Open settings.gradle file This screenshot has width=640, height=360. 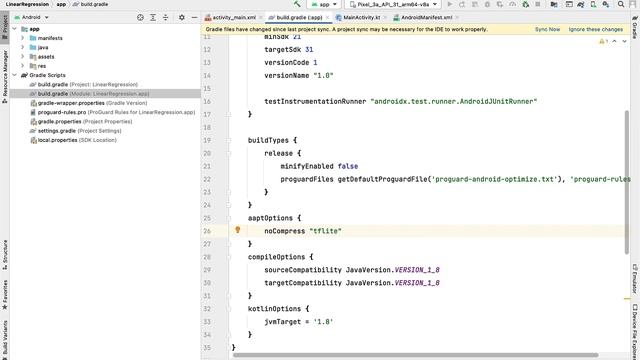point(76,131)
